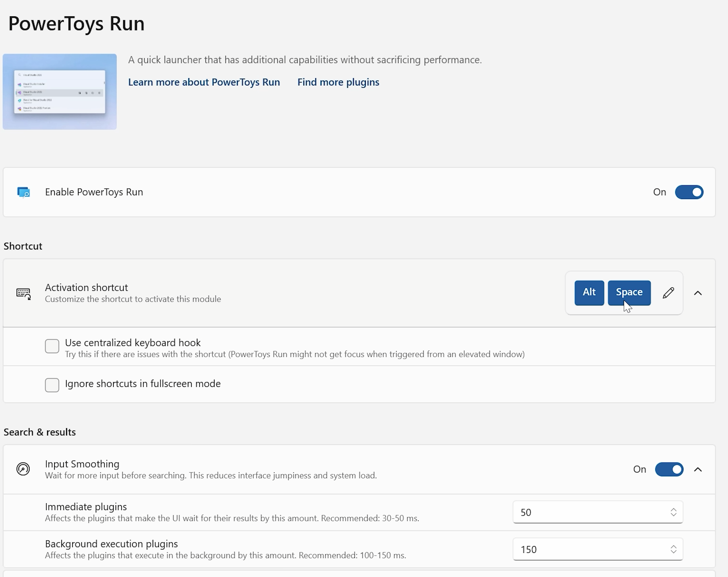Increase the Immediate plugins value using up arrow

coord(673,510)
